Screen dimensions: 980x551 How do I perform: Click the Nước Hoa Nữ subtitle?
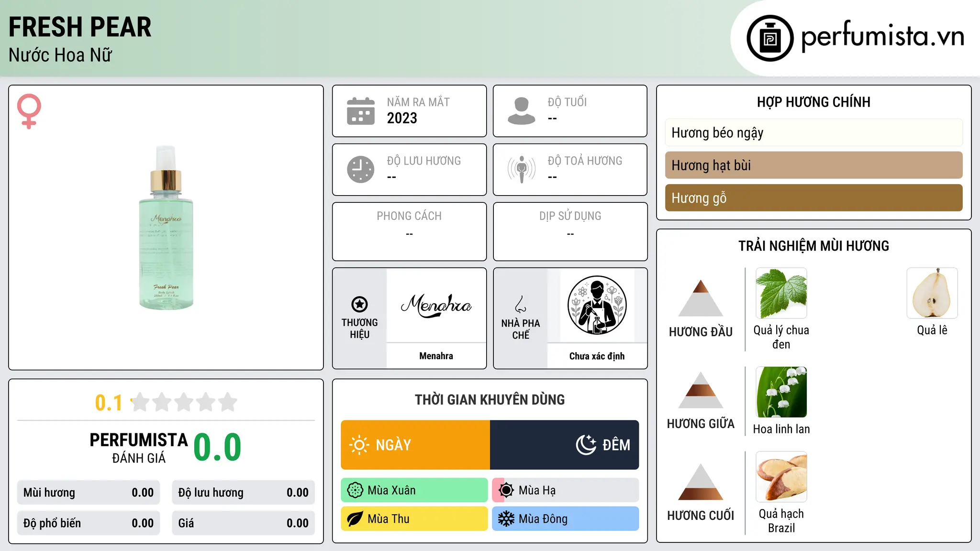point(60,55)
